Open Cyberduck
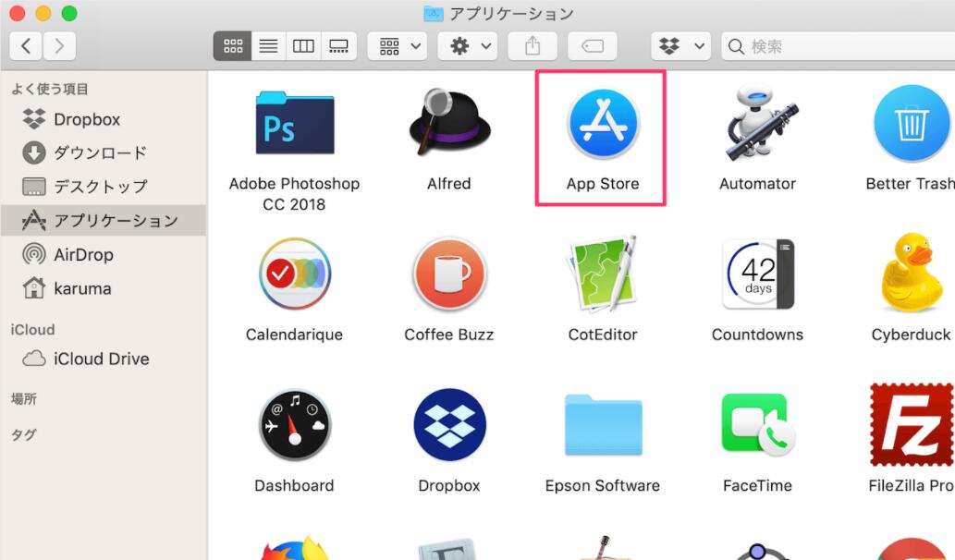Image resolution: width=955 pixels, height=560 pixels. (x=911, y=274)
